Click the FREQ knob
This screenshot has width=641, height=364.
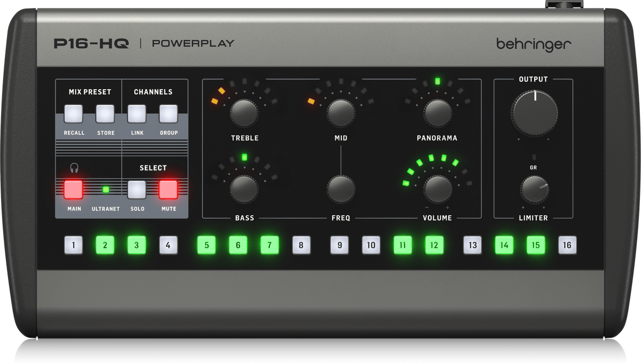[341, 189]
